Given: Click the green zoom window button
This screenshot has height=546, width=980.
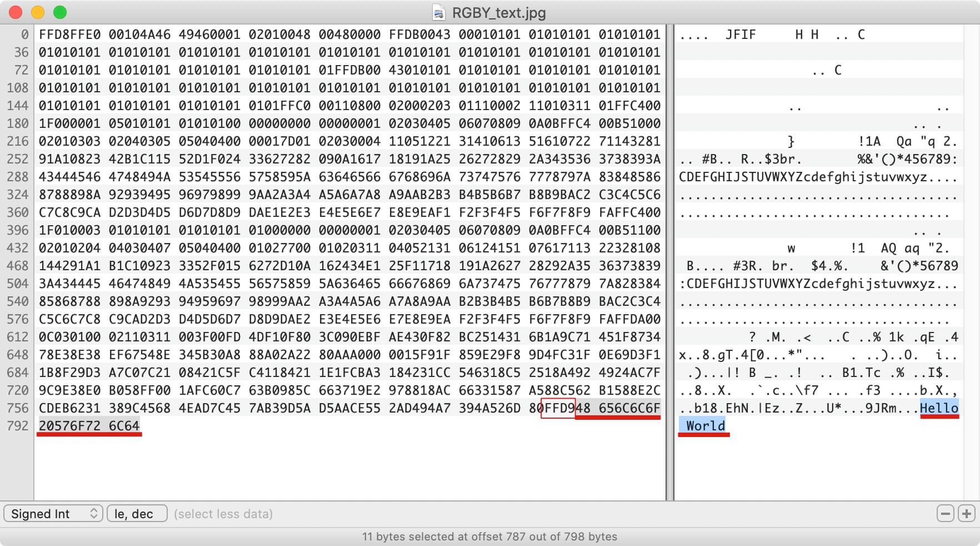Looking at the screenshot, I should pos(60,12).
